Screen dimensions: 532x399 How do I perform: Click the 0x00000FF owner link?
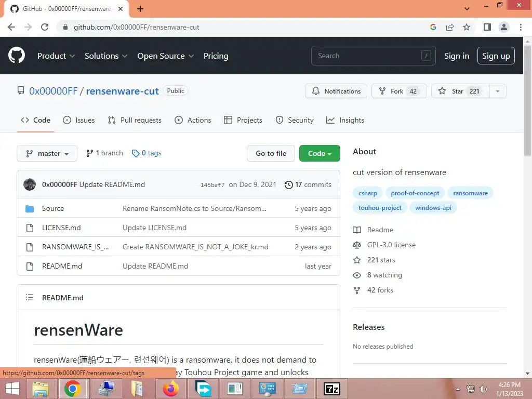click(x=54, y=91)
